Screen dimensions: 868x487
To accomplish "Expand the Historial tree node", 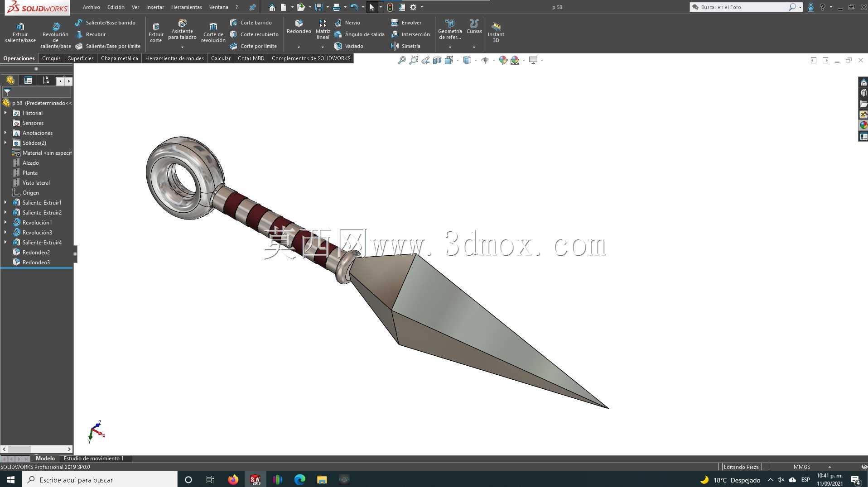I will click(x=5, y=113).
